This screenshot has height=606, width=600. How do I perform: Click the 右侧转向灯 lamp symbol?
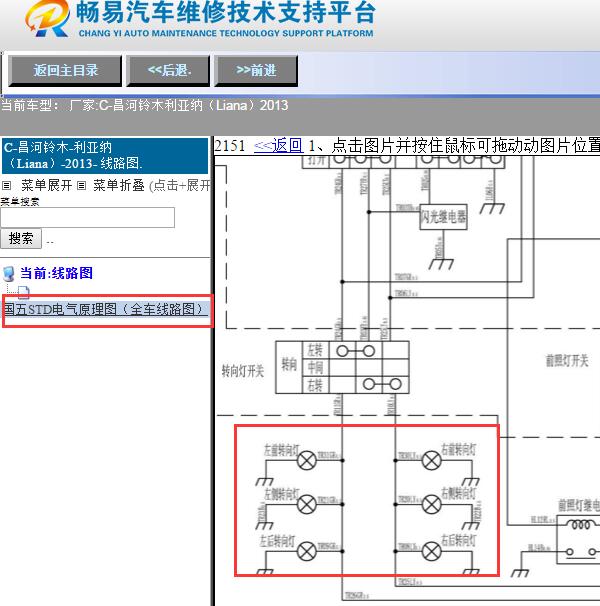(x=431, y=504)
